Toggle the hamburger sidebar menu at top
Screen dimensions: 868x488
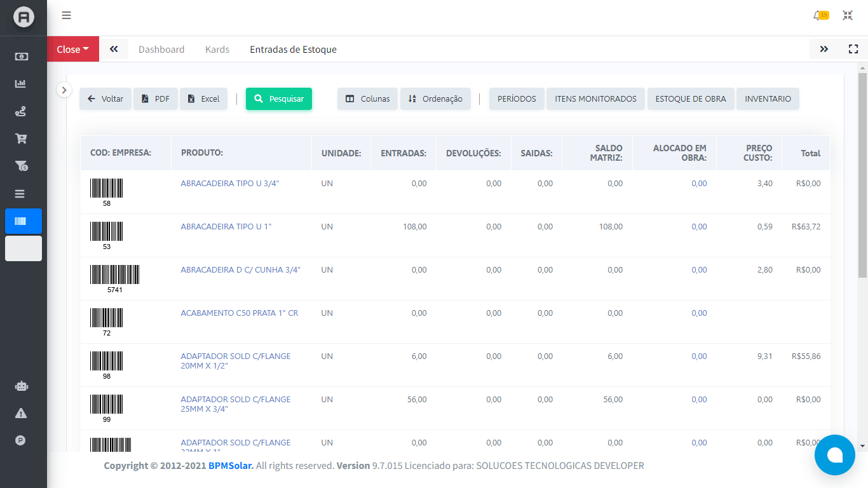click(x=66, y=16)
